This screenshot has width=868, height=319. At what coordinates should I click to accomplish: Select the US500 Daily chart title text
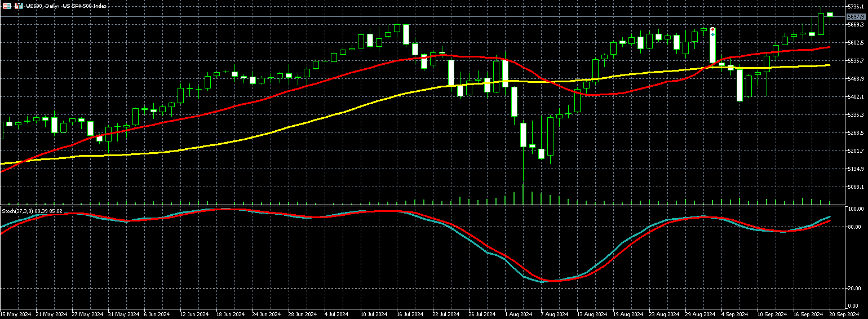pyautogui.click(x=62, y=6)
